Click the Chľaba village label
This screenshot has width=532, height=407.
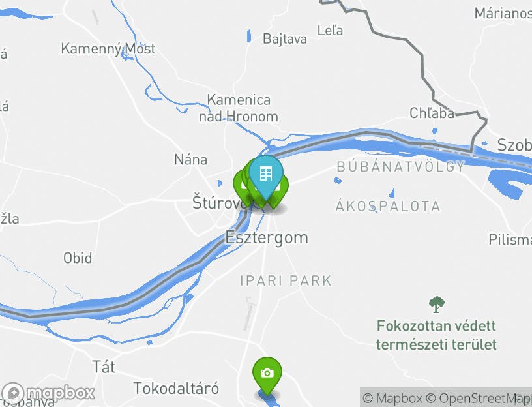click(432, 113)
